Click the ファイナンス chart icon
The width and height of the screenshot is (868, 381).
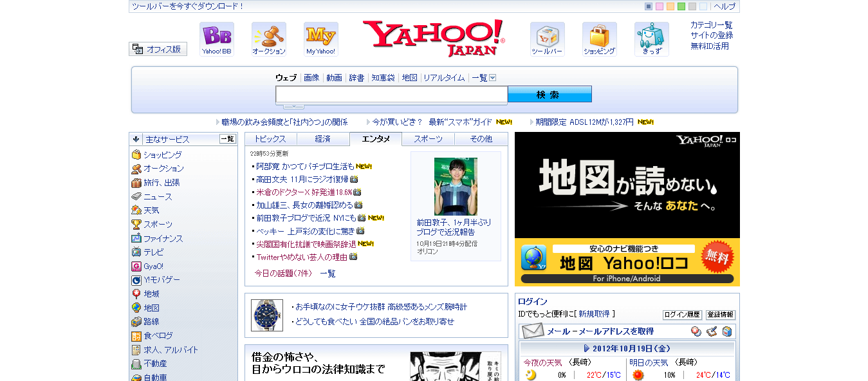point(136,239)
